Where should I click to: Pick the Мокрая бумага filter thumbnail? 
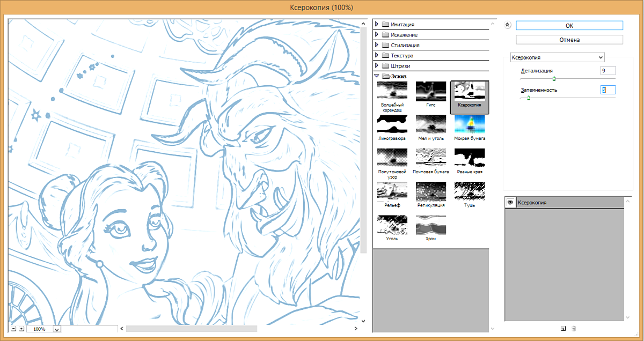pyautogui.click(x=470, y=124)
